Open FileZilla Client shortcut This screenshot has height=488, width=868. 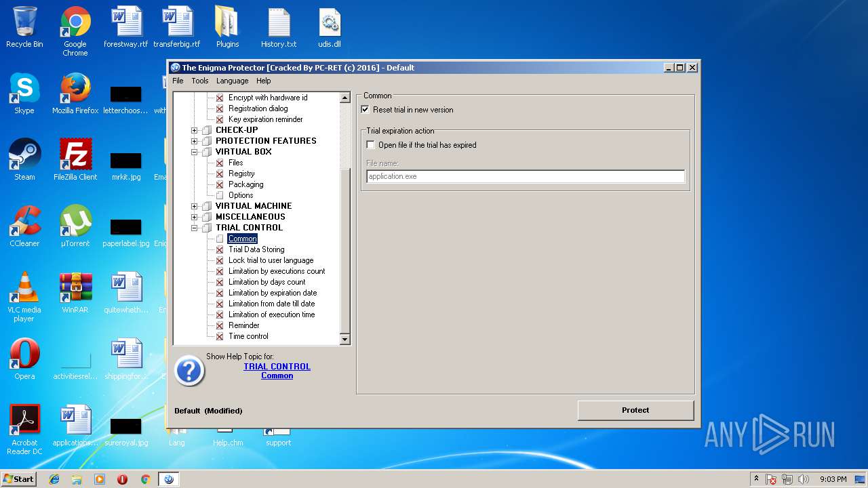(x=75, y=160)
